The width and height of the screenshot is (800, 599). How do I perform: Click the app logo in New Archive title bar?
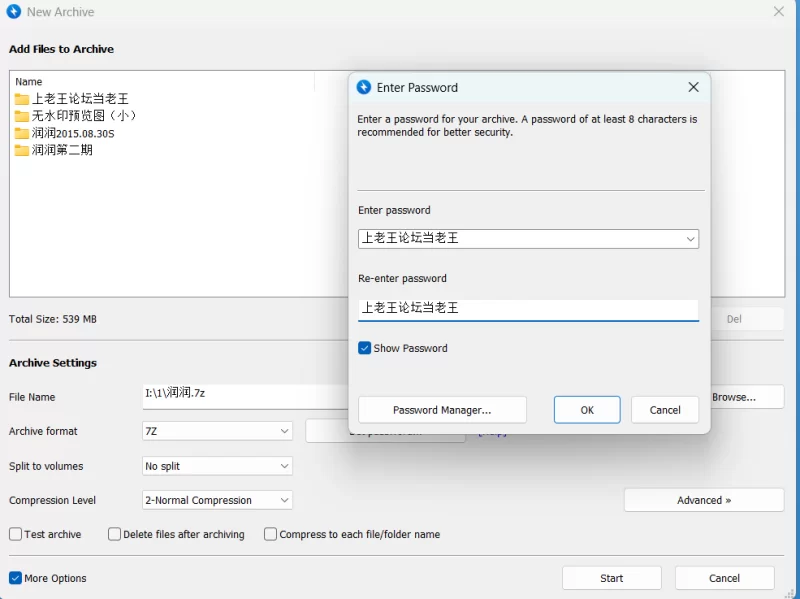[14, 12]
